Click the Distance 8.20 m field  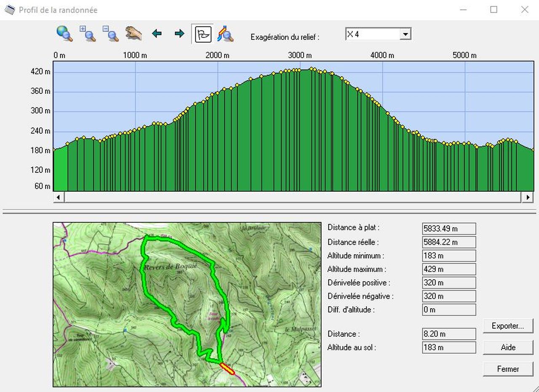pos(449,334)
